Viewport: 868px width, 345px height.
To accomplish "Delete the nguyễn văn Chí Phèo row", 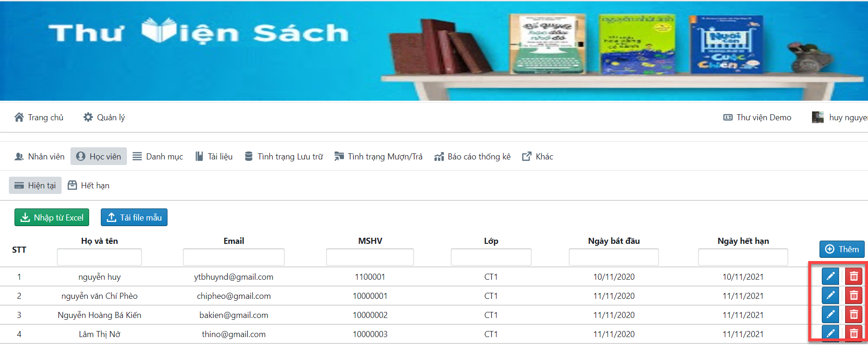I will (x=854, y=296).
